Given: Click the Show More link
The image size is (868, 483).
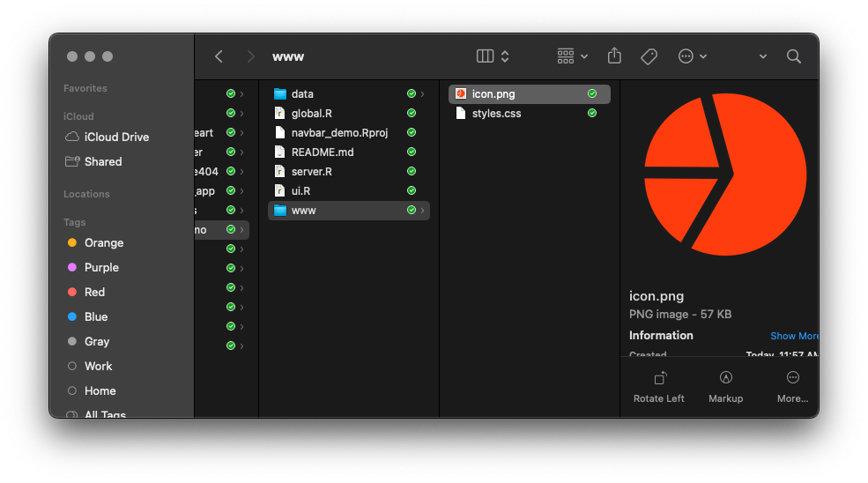Looking at the screenshot, I should (793, 336).
